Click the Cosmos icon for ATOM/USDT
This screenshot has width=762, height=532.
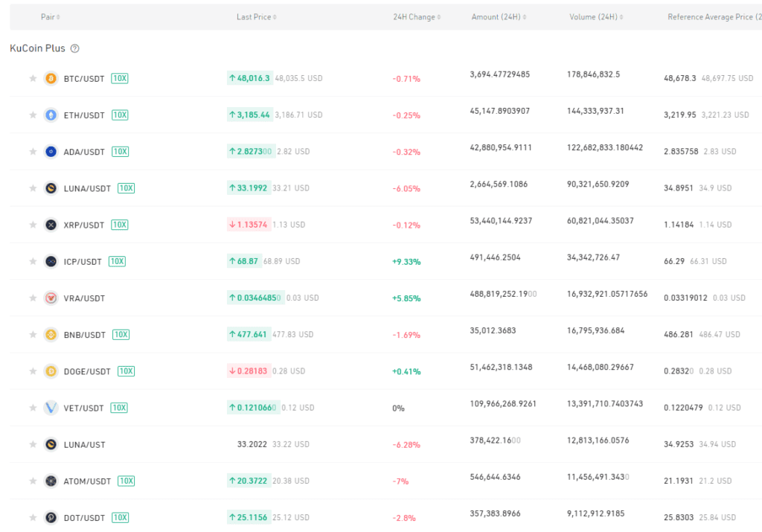[x=51, y=481]
